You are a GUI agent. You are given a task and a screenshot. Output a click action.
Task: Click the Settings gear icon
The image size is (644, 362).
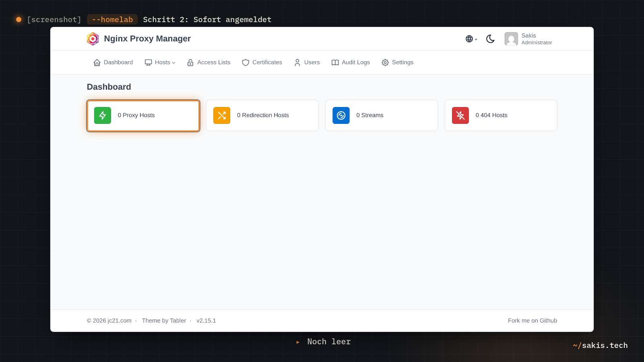tap(385, 62)
